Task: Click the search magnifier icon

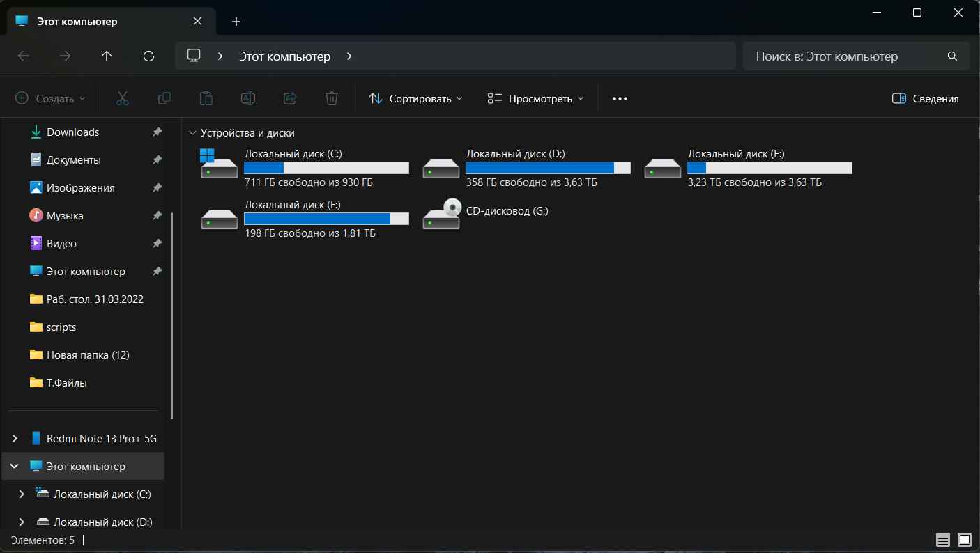Action: click(x=953, y=56)
